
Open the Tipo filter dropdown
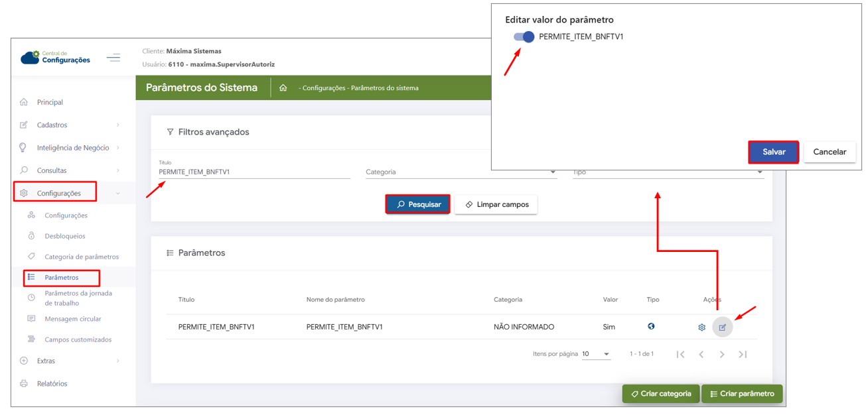[x=668, y=172]
